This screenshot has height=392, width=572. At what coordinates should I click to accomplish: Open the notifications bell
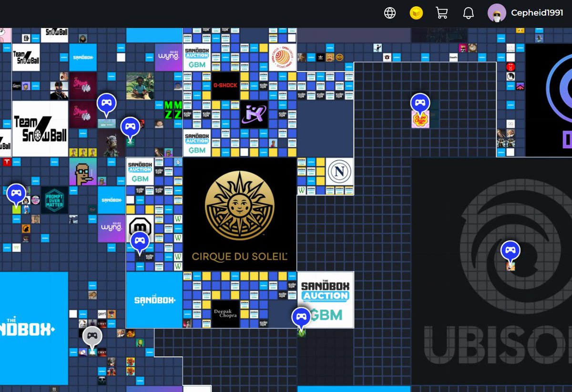click(468, 13)
